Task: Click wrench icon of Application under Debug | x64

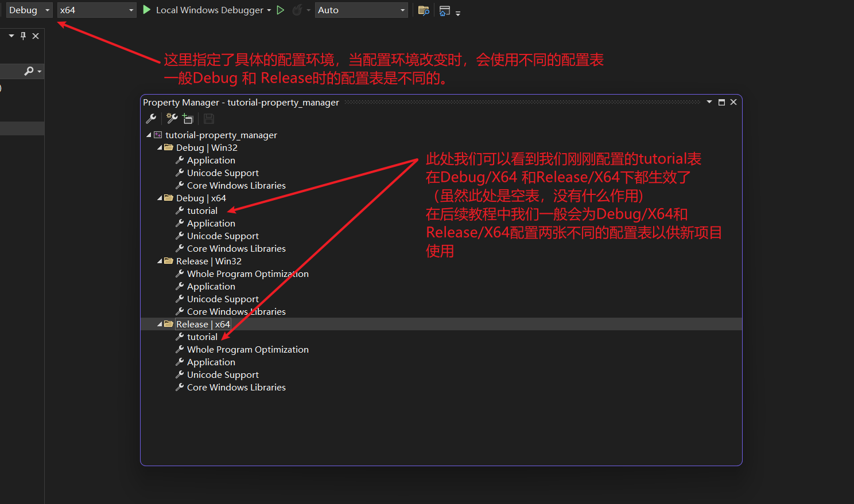Action: [180, 223]
